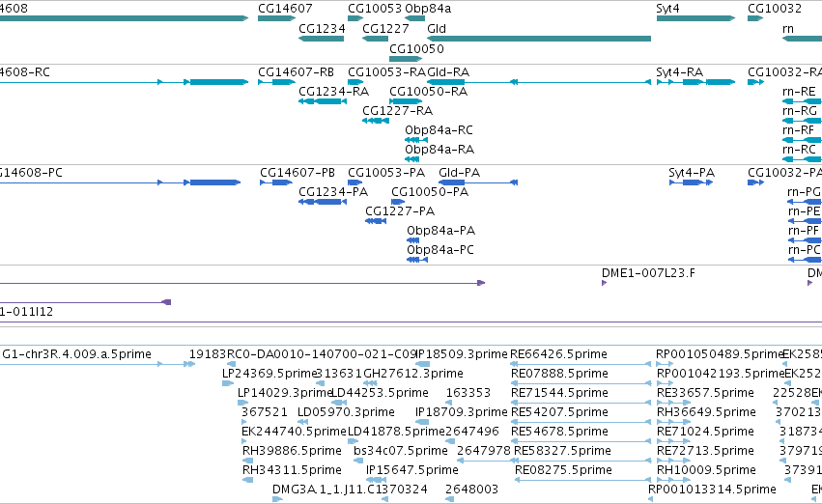Click the teal Syt4 gene arrow bar
822x504 pixels.
coord(695,18)
